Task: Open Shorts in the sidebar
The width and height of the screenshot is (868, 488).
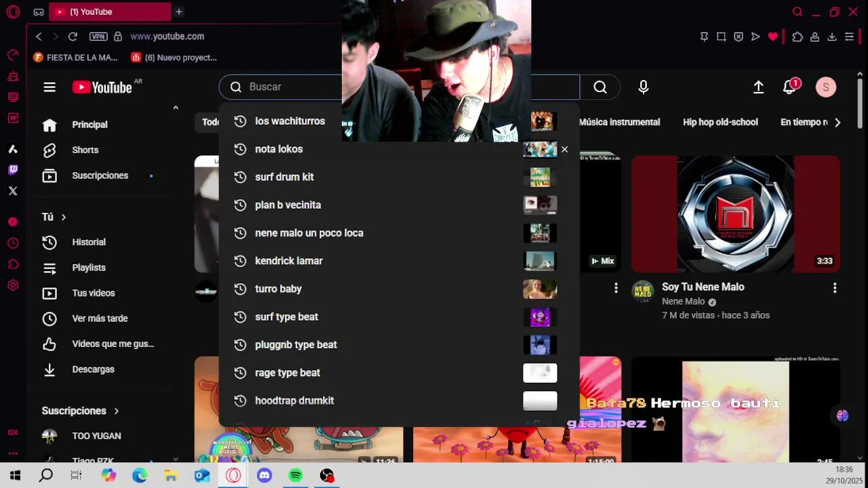Action: click(102, 150)
